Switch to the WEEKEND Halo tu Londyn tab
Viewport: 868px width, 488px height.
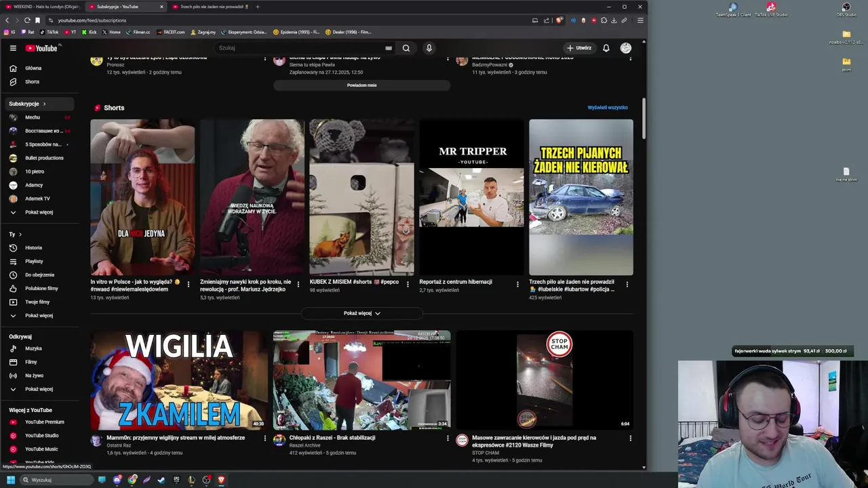click(x=43, y=7)
